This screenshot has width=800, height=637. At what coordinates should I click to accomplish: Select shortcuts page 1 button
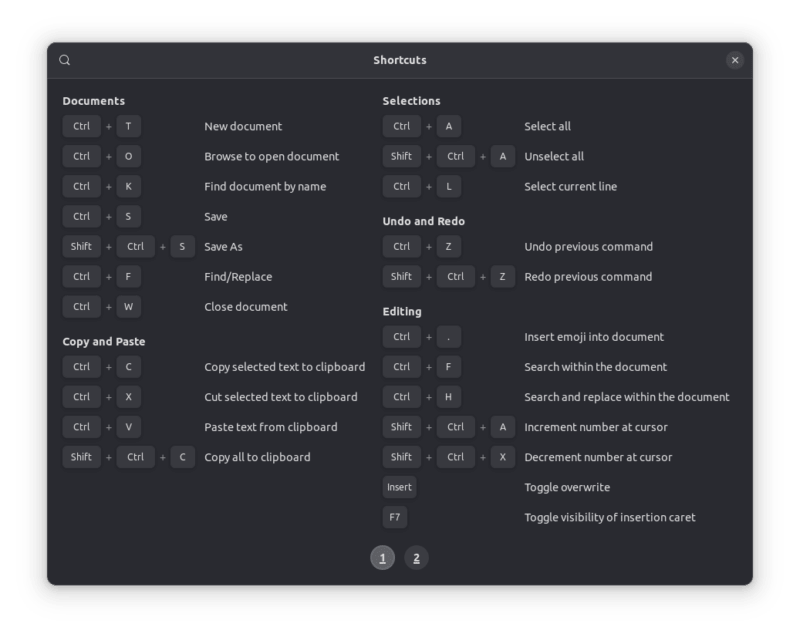coord(382,558)
